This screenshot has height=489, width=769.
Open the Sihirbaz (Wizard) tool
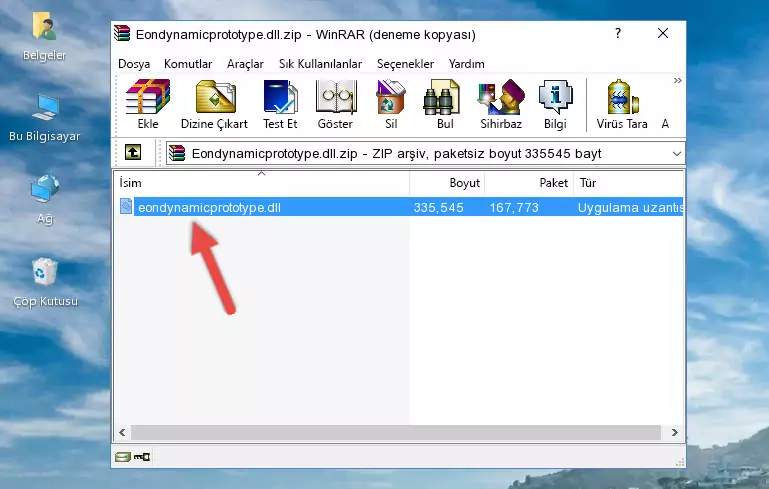point(501,104)
